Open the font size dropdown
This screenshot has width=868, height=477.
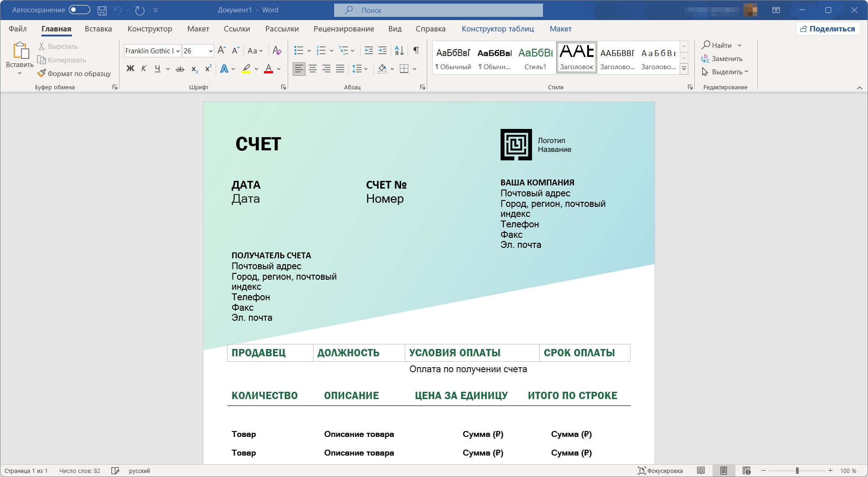pyautogui.click(x=210, y=51)
